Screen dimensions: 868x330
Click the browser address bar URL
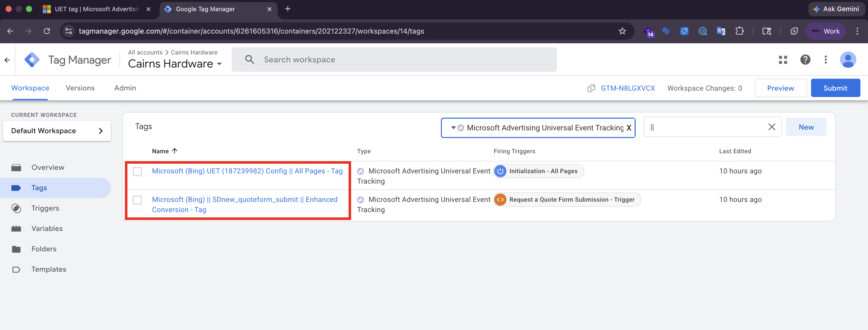[251, 31]
